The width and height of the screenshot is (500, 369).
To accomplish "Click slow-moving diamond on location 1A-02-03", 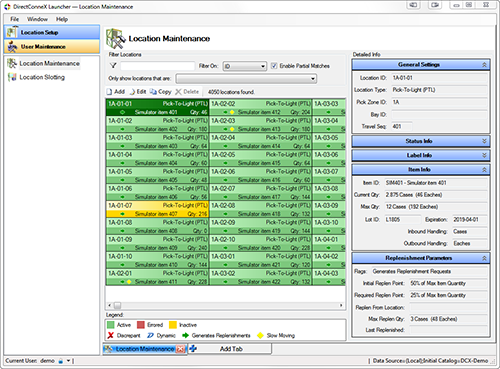I will click(x=232, y=129).
